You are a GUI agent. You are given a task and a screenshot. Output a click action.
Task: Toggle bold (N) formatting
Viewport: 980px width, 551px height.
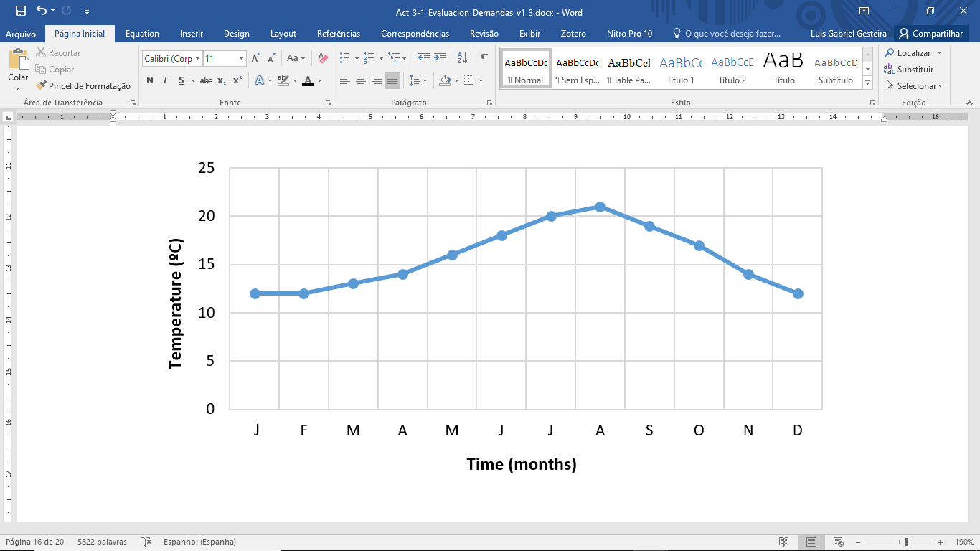pyautogui.click(x=150, y=80)
